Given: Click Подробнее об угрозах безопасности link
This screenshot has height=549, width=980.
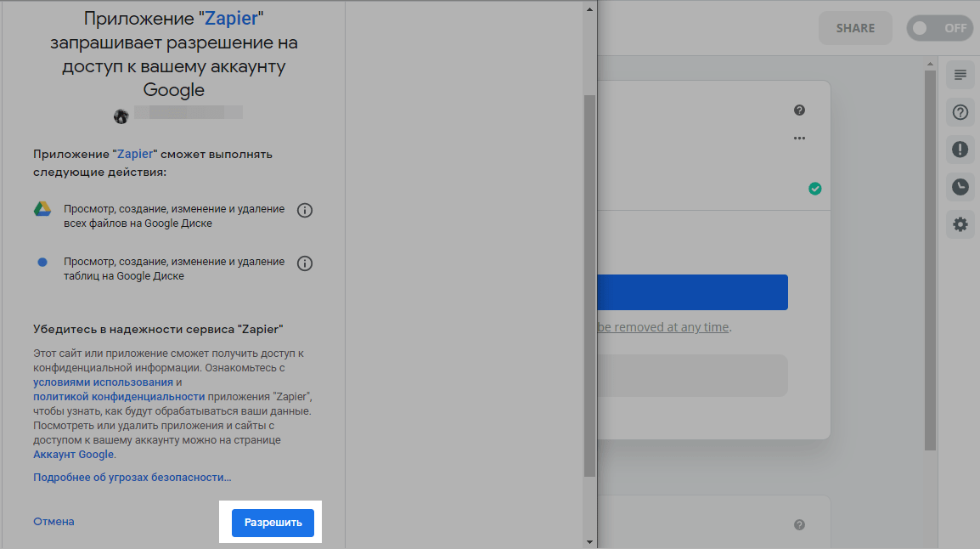Looking at the screenshot, I should pyautogui.click(x=132, y=478).
